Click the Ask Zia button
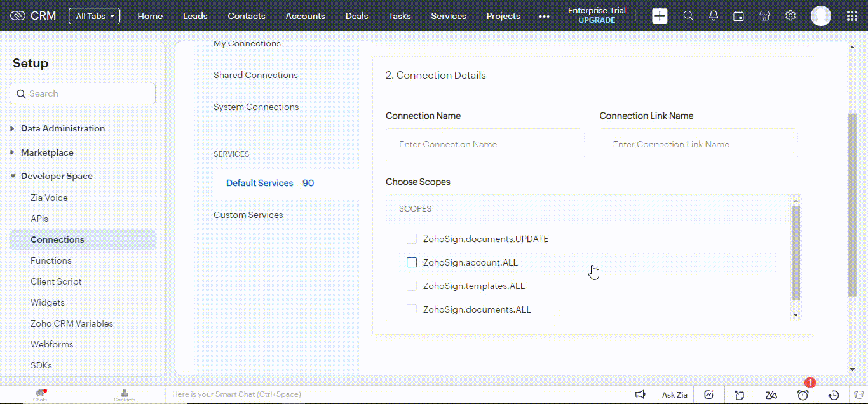This screenshot has width=868, height=404. [x=674, y=394]
